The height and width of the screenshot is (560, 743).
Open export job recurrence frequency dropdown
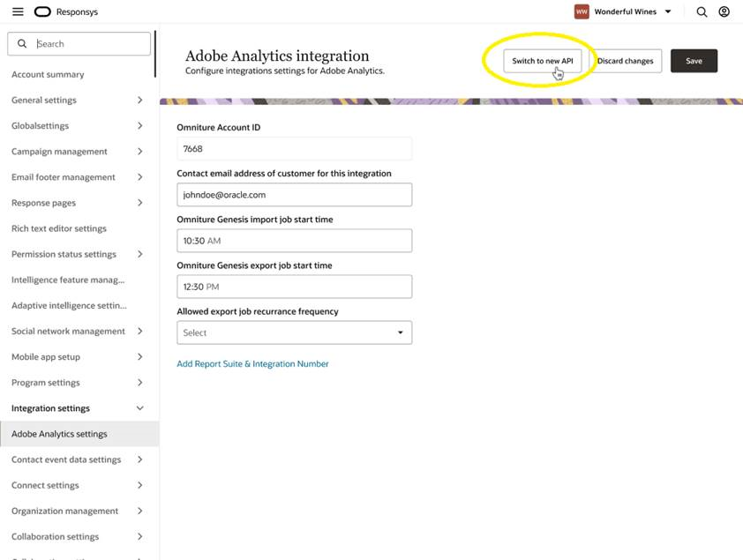tap(294, 332)
